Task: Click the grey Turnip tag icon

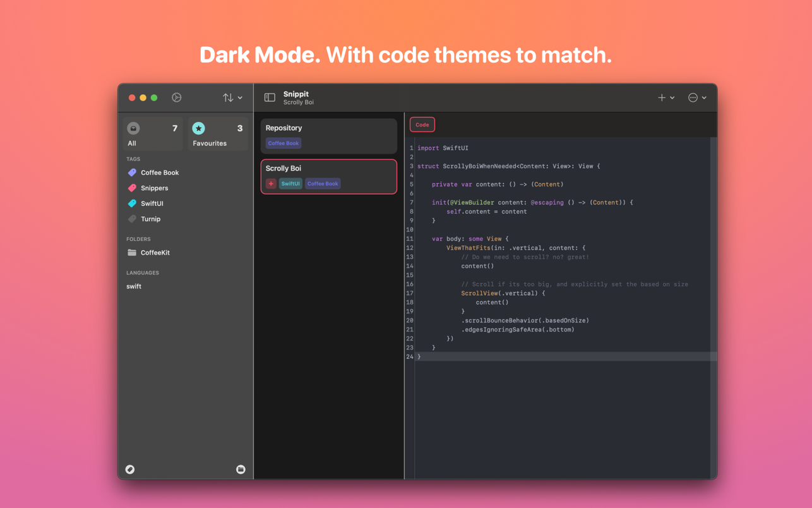Action: point(132,219)
